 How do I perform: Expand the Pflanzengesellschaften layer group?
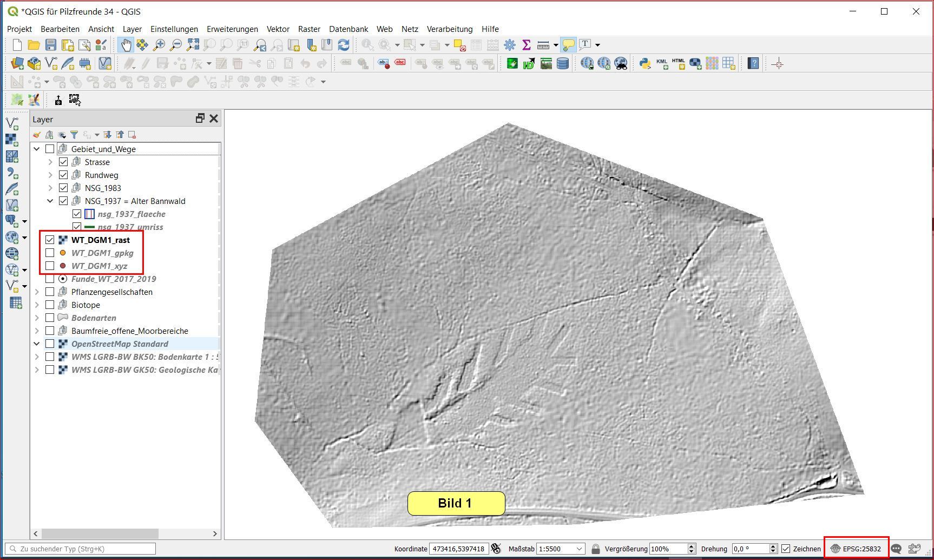(x=37, y=292)
